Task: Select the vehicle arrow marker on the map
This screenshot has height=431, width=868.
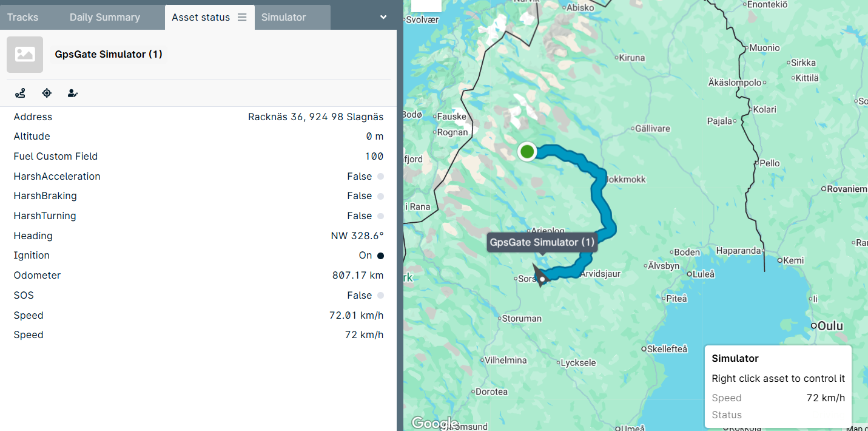Action: pyautogui.click(x=540, y=276)
